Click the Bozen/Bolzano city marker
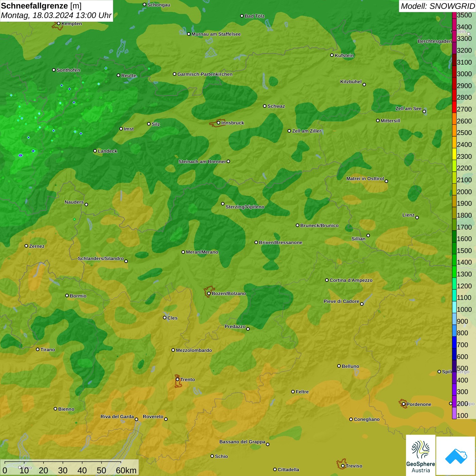The image size is (476, 476). point(209,293)
